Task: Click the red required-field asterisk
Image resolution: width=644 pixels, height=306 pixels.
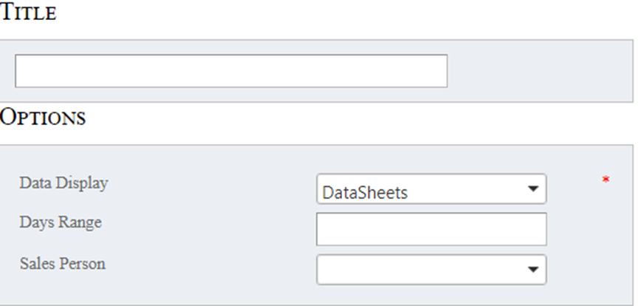Action: click(x=606, y=180)
